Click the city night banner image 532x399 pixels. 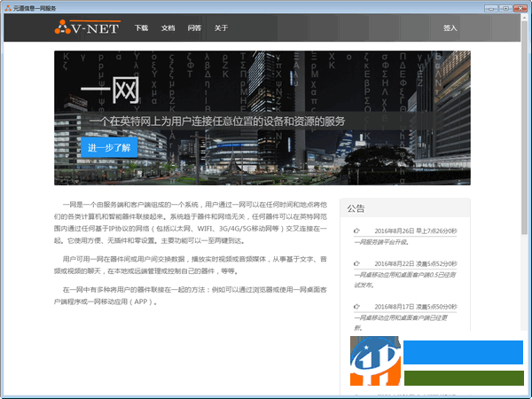click(262, 118)
